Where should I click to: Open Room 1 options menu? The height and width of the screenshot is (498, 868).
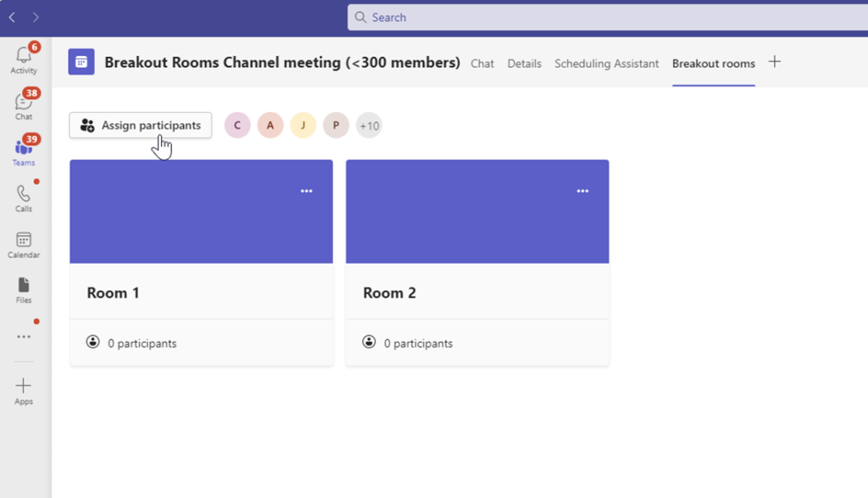point(306,191)
